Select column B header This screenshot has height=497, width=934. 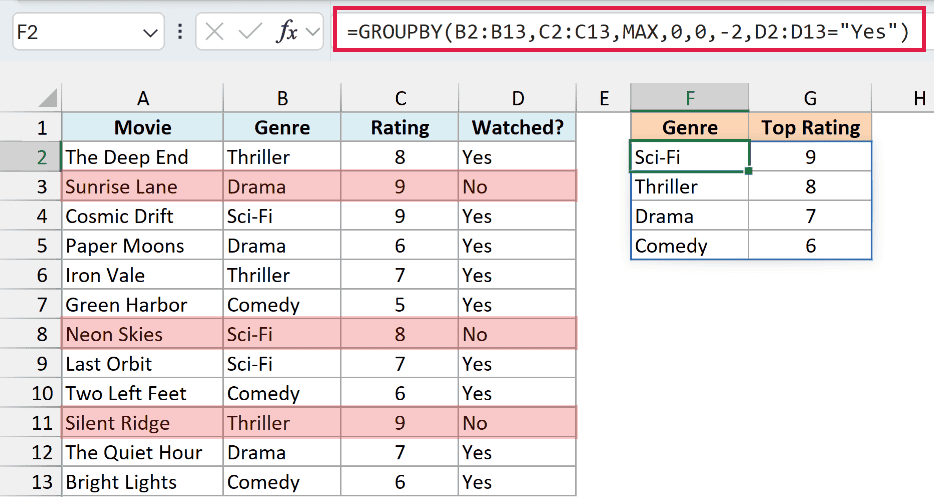[282, 98]
